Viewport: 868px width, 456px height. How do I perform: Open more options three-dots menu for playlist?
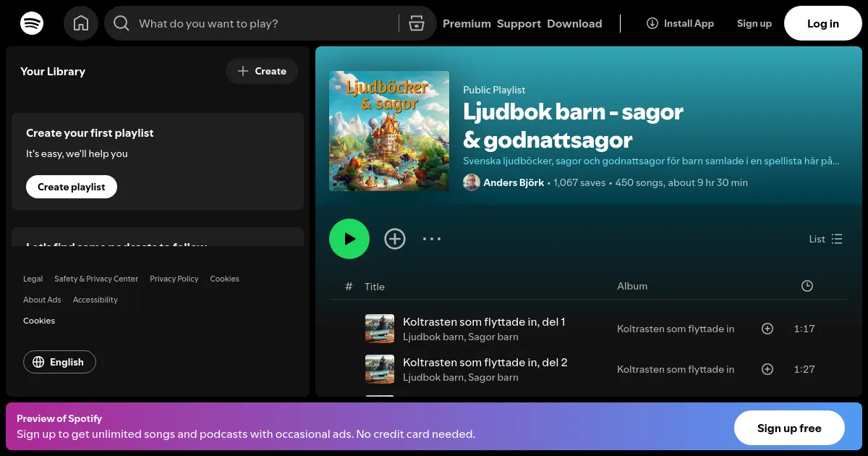(x=432, y=239)
